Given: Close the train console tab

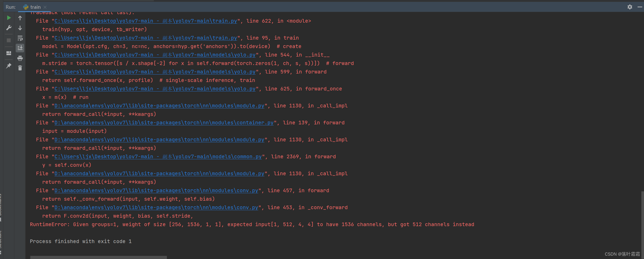Looking at the screenshot, I should 45,7.
